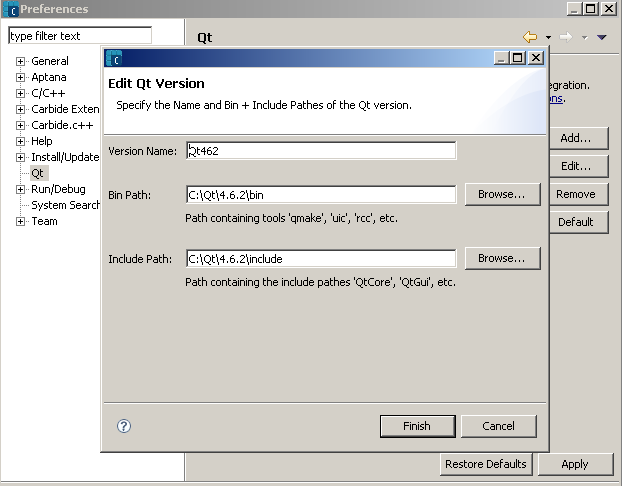622x486 pixels.
Task: Focus the type filter text box
Action: pyautogui.click(x=80, y=36)
